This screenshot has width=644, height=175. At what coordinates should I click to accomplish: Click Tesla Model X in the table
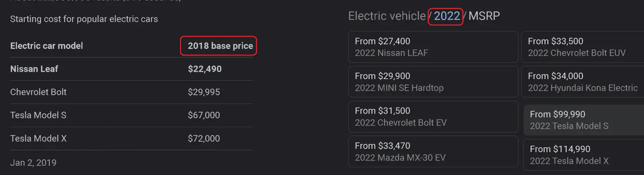(x=38, y=138)
